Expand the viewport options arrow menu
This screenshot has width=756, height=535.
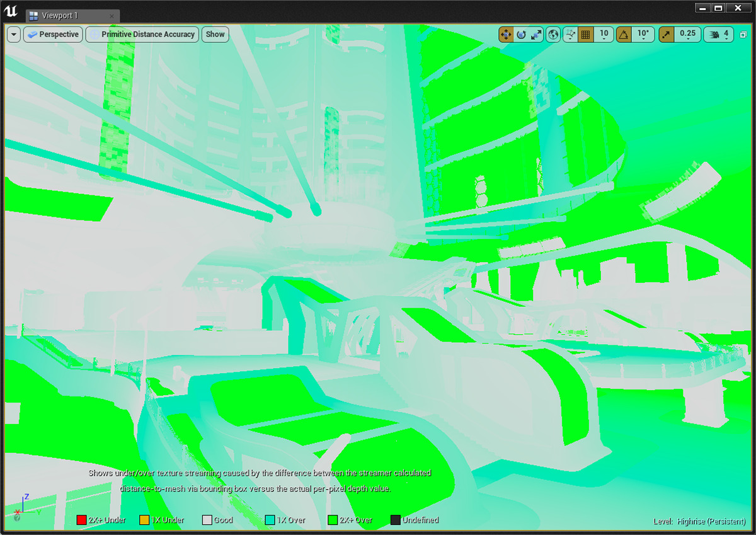tap(14, 35)
